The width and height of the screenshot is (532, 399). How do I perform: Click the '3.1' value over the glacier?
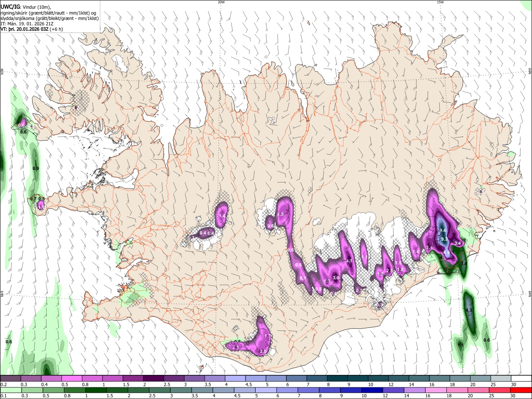pos(349,261)
